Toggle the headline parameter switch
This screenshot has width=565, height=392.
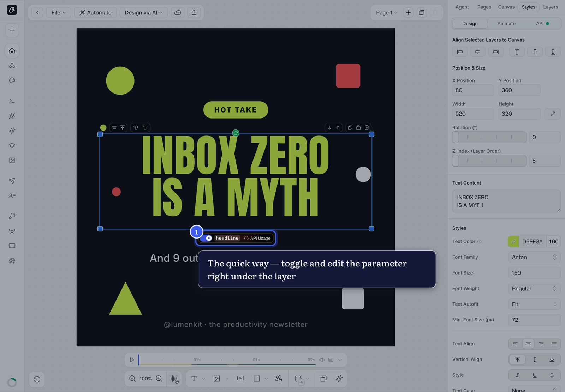pos(206,238)
